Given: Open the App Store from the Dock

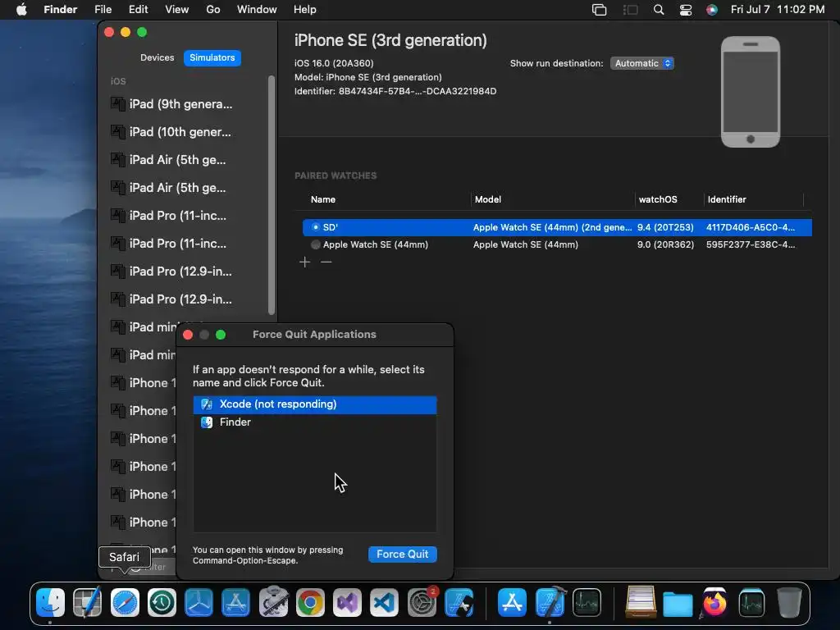Looking at the screenshot, I should click(512, 603).
